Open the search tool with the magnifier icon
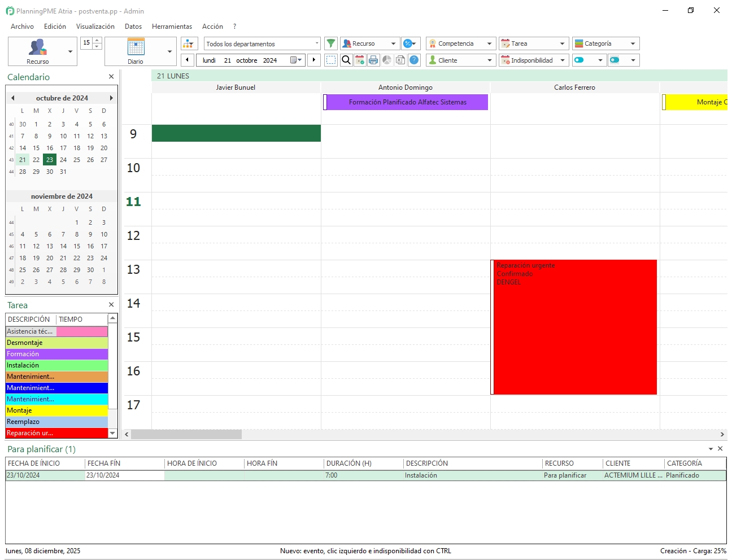 [x=346, y=60]
